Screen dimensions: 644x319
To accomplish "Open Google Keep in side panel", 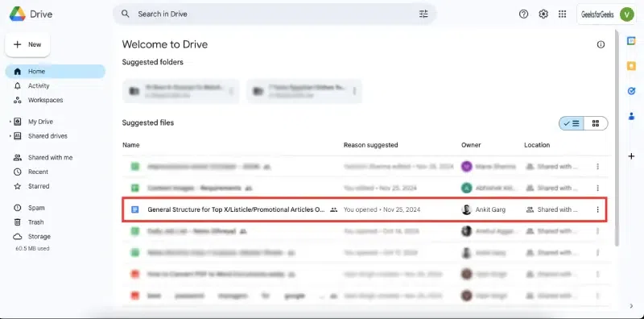I will coord(631,66).
